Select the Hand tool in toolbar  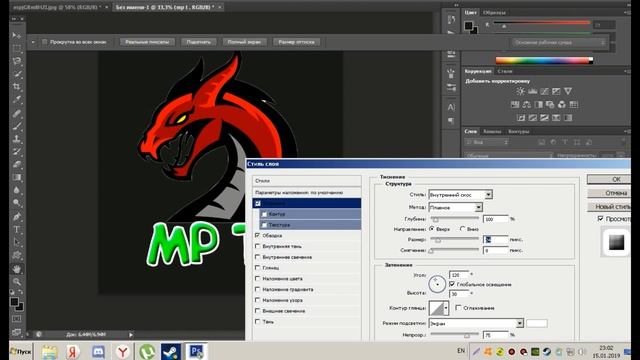[x=17, y=269]
